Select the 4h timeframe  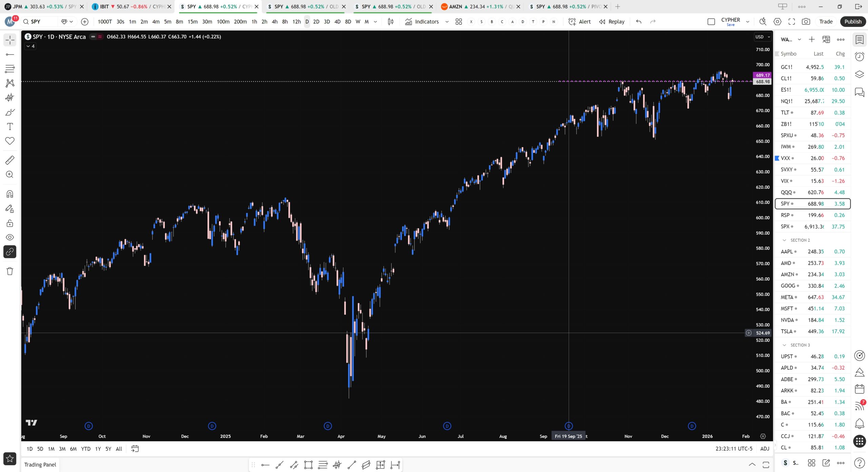click(275, 22)
